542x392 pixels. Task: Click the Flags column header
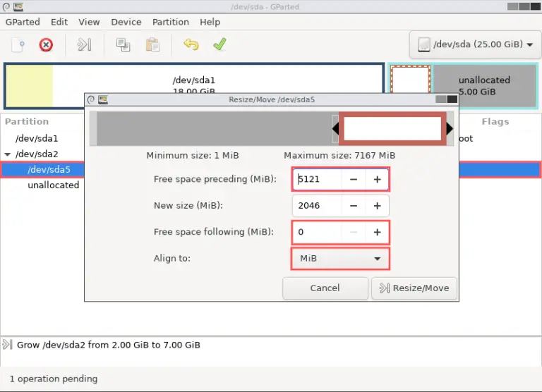pos(495,121)
